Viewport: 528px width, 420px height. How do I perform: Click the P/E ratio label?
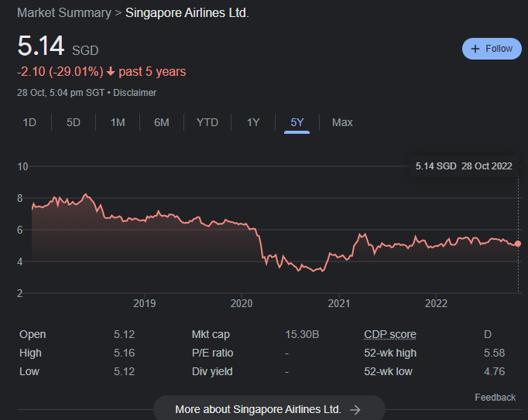(x=212, y=353)
